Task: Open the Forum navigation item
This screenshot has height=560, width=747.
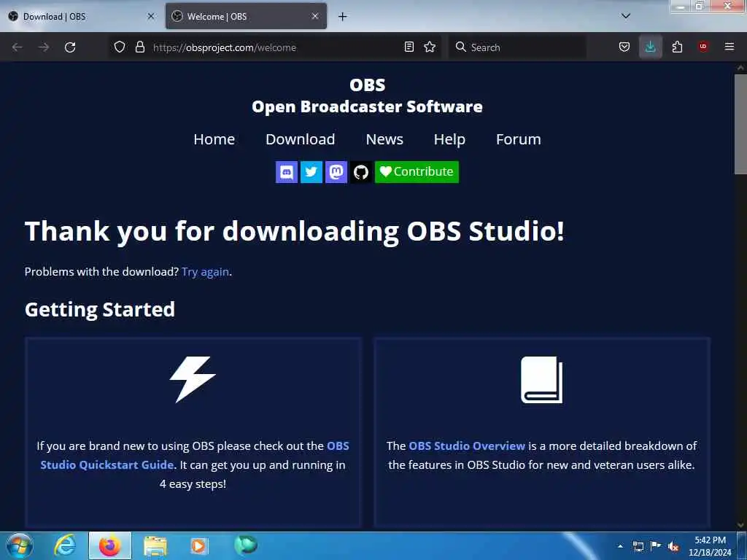Action: (x=519, y=139)
